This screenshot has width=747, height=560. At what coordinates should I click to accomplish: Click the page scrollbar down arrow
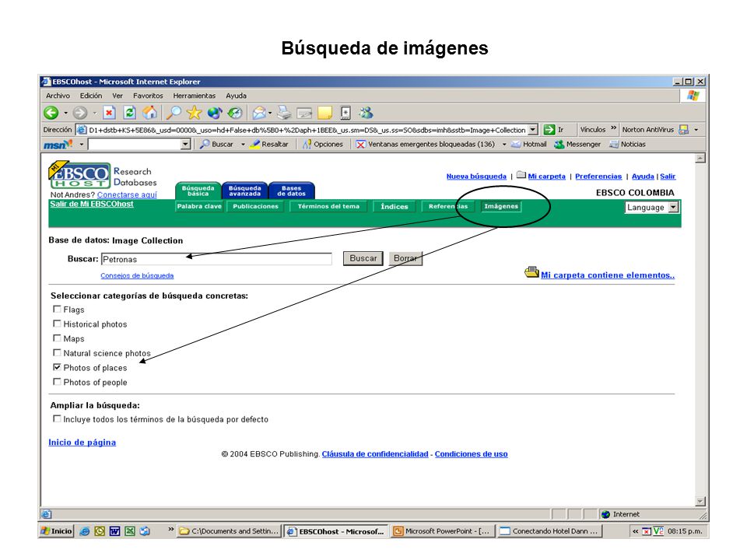click(700, 501)
